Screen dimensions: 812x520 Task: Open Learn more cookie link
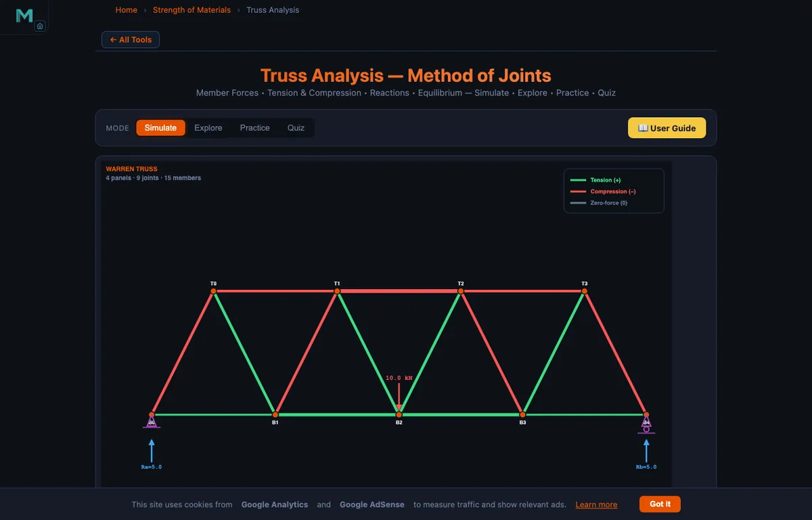click(x=596, y=504)
